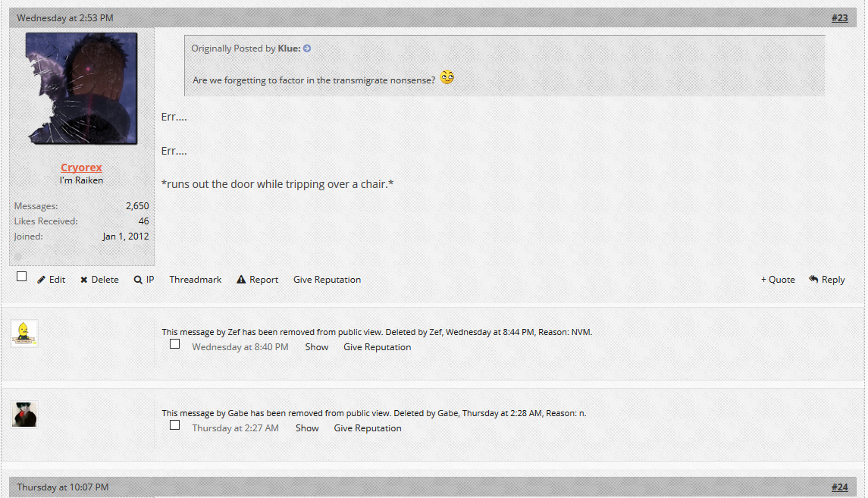Image resolution: width=868 pixels, height=498 pixels.
Task: Open Cryorex's profile username link
Action: tap(81, 167)
